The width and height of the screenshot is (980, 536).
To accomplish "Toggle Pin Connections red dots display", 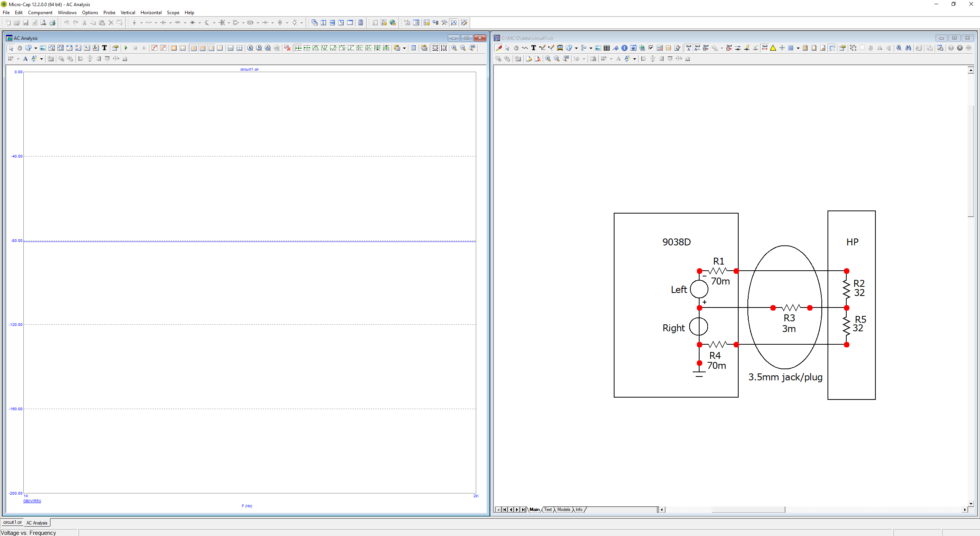I will point(764,48).
